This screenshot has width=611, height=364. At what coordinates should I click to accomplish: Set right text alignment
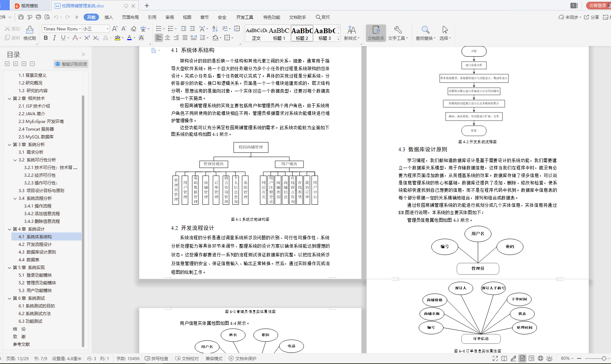click(176, 38)
